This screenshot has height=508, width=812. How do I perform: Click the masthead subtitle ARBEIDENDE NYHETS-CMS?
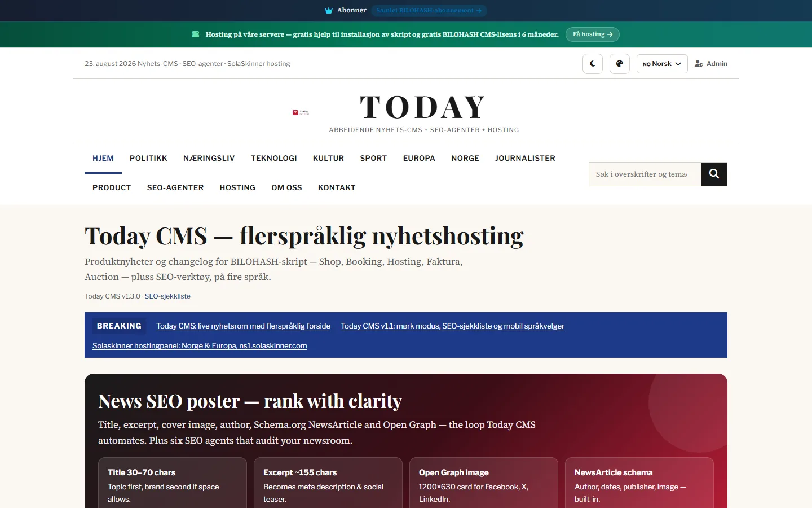(x=424, y=130)
